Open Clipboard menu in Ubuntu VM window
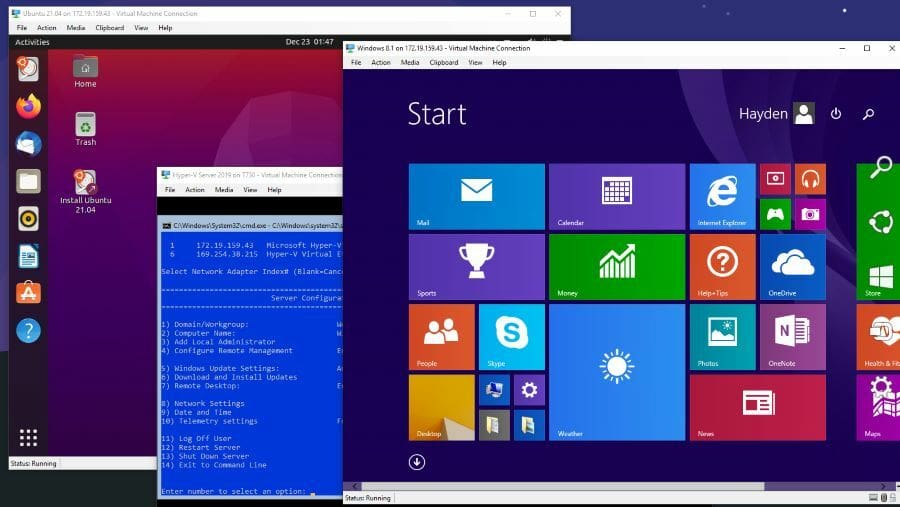900x507 pixels. [x=110, y=28]
